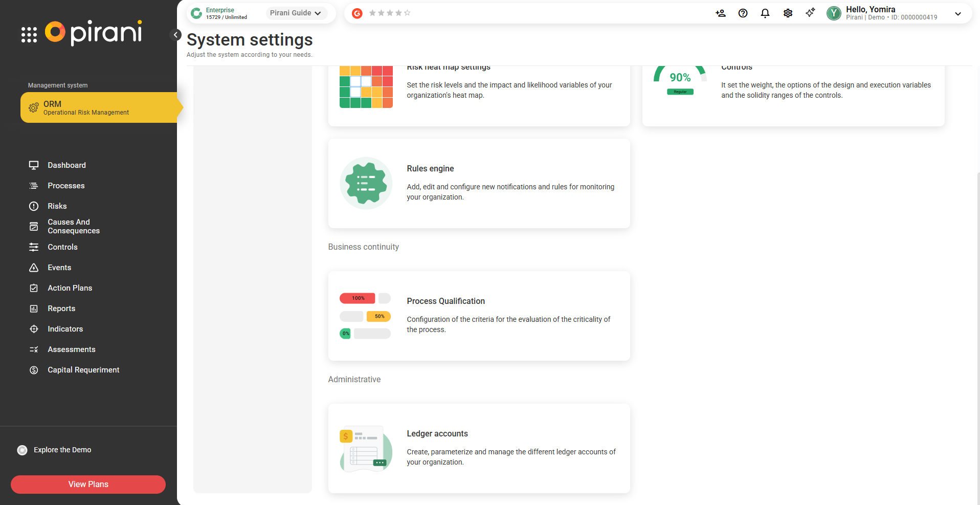Screen dimensions: 980x505
Task: Collapse the sidebar with the arrow toggle
Action: 175,35
